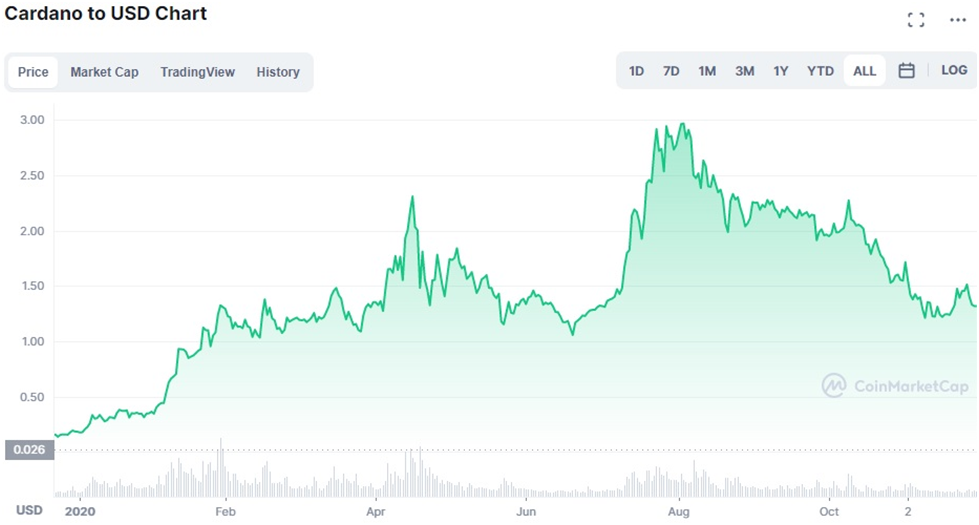Viewport: 979px width, 525px height.
Task: Choose the 1M time range
Action: [707, 71]
